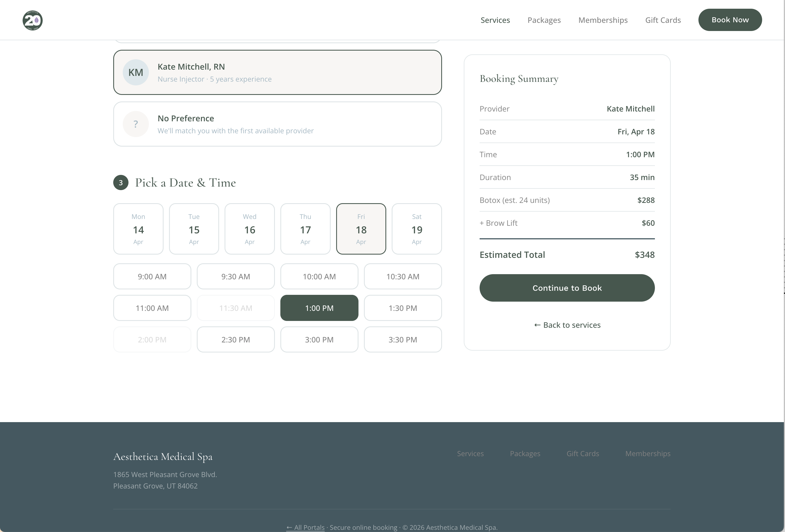Click the Fri, Apr 18 date value

click(x=636, y=132)
